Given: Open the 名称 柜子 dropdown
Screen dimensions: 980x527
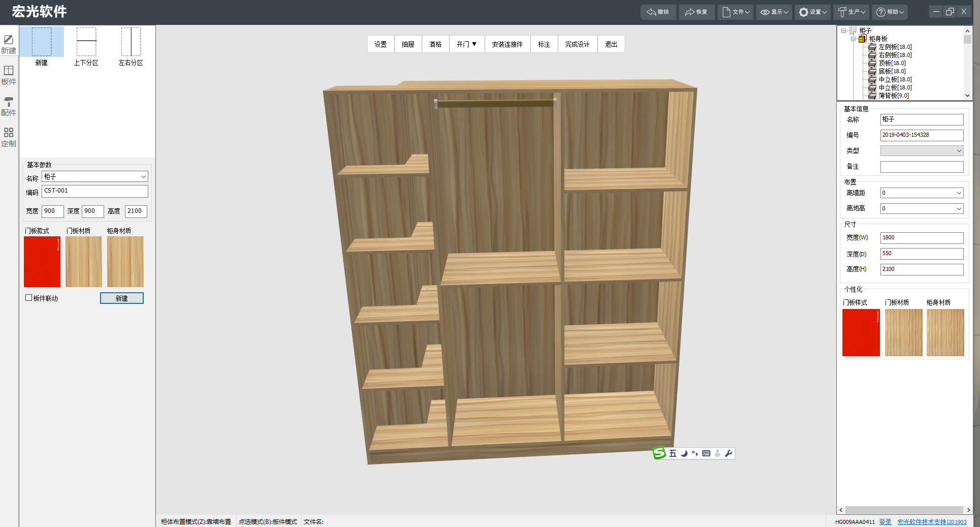Looking at the screenshot, I should coord(95,176).
